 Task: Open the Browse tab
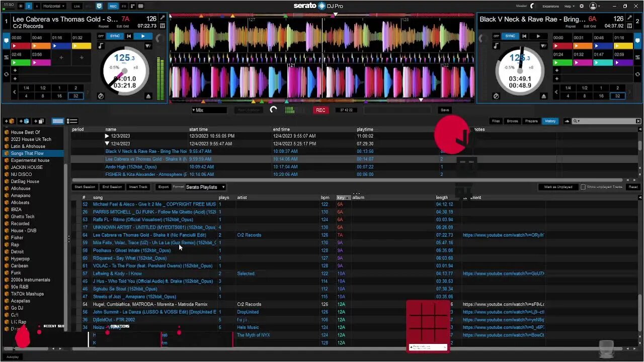click(512, 121)
